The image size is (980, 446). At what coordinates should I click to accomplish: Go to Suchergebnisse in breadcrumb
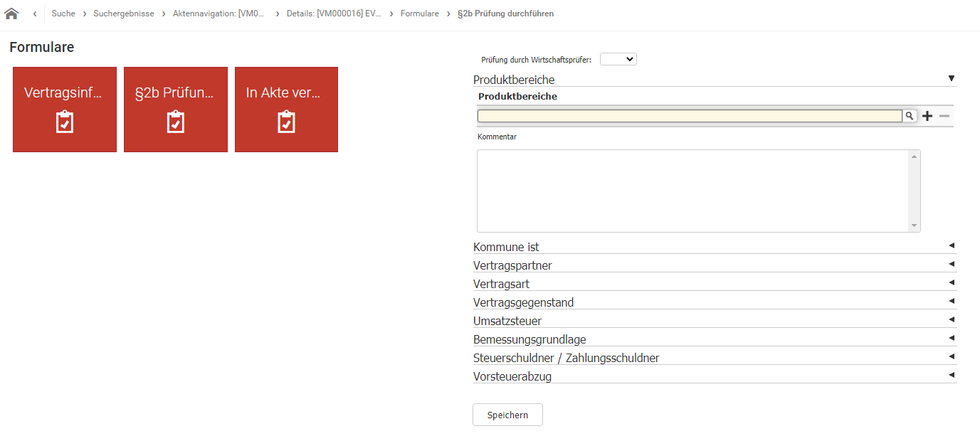124,14
